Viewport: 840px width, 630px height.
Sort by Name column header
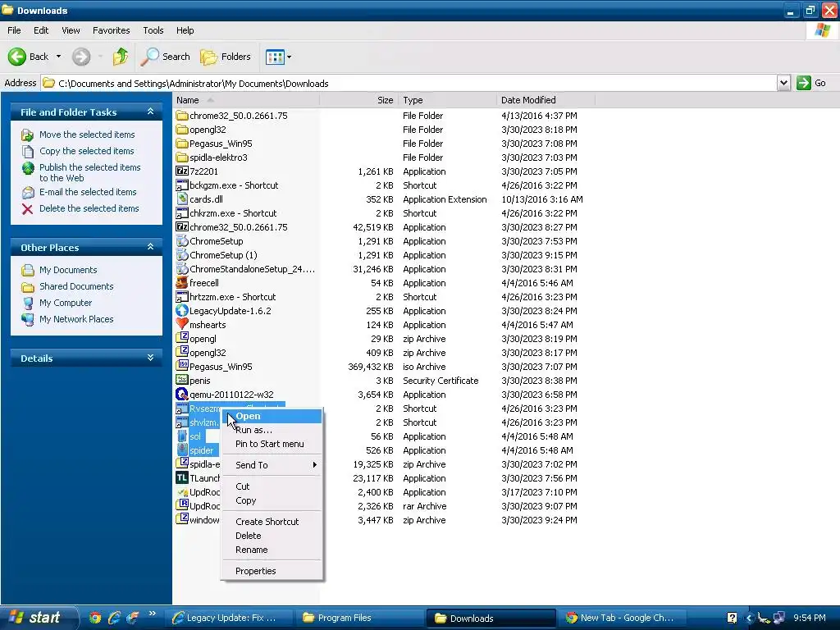pyautogui.click(x=246, y=100)
